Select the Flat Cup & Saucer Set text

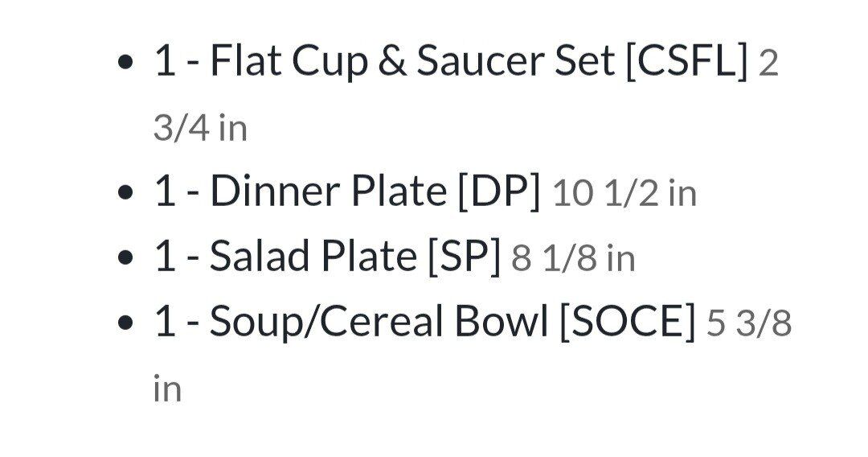(x=413, y=63)
